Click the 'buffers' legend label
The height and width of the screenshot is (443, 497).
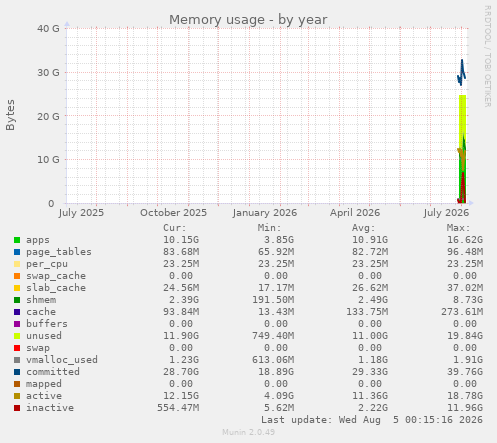click(x=47, y=324)
